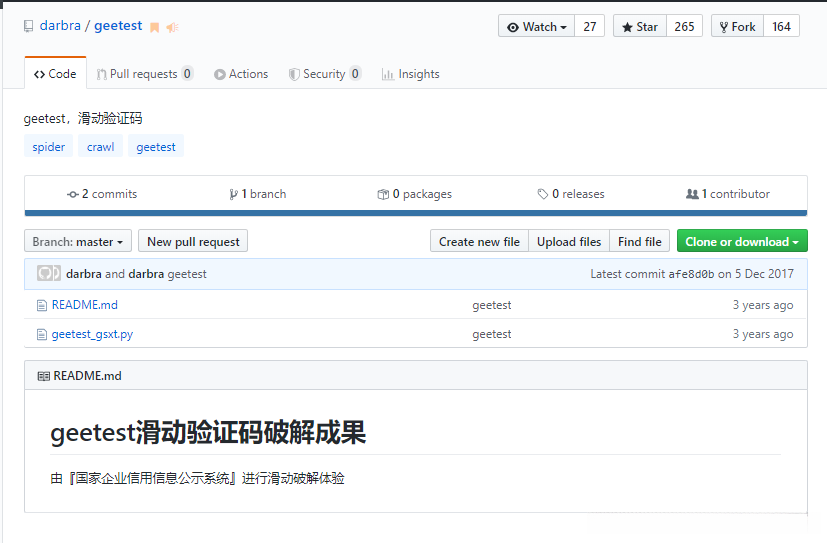Image resolution: width=827 pixels, height=543 pixels.
Task: Click '3 years ago' in README.md row
Action: coord(763,305)
